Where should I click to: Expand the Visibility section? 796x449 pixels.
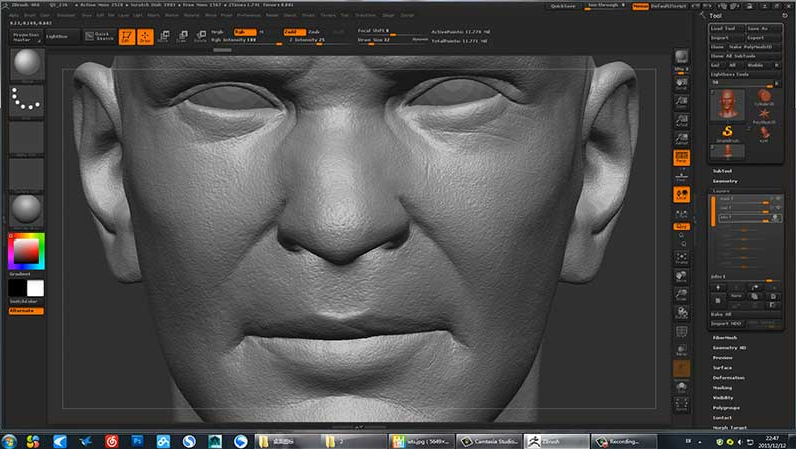tap(723, 397)
